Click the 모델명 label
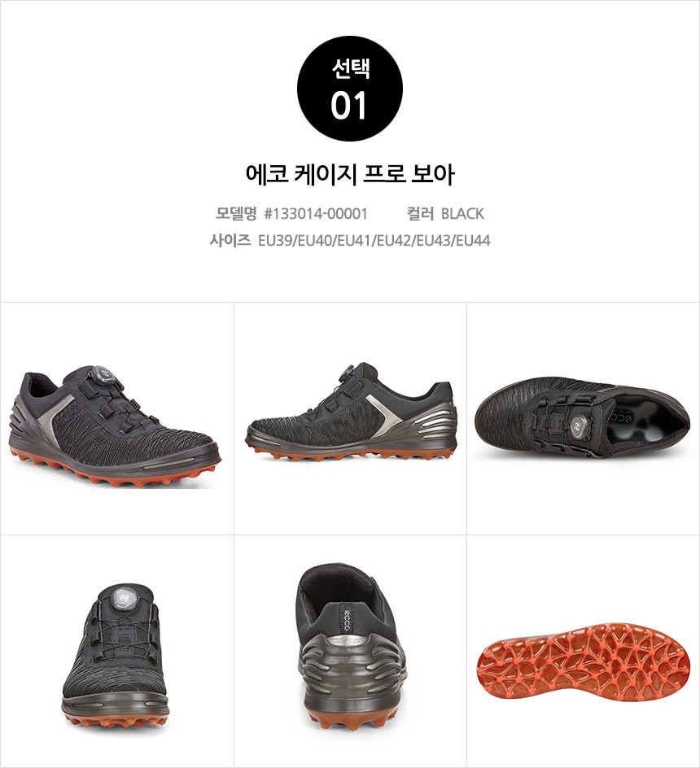The width and height of the screenshot is (700, 768). tap(236, 213)
